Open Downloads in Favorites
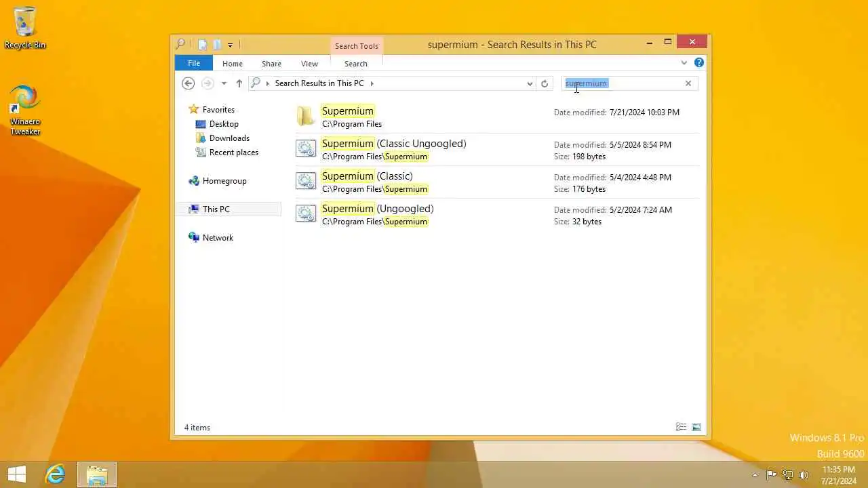 (x=229, y=138)
